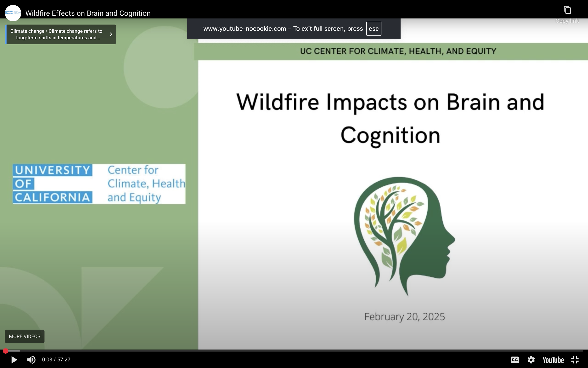The width and height of the screenshot is (588, 368).
Task: Open the playback settings gear
Action: pos(531,360)
